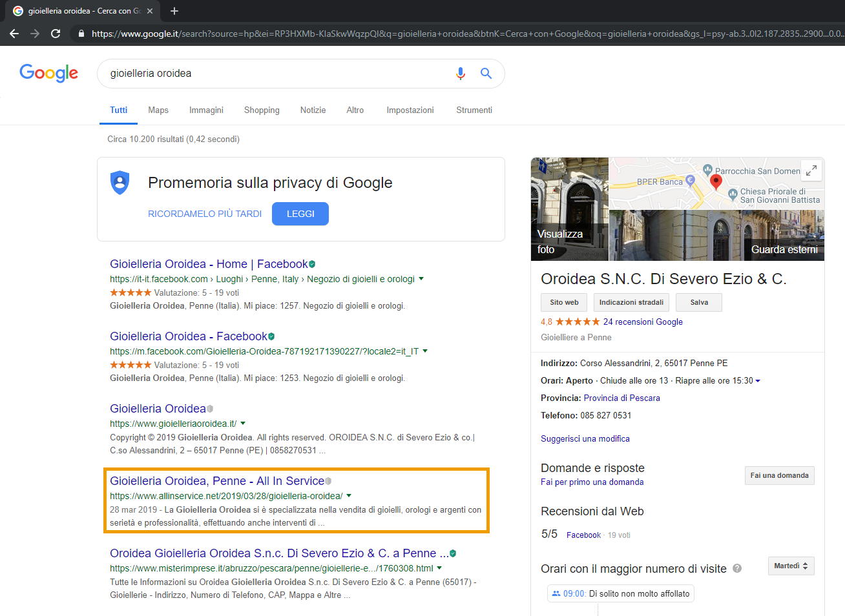
Task: Click the magnifying glass search icon
Action: coord(486,74)
